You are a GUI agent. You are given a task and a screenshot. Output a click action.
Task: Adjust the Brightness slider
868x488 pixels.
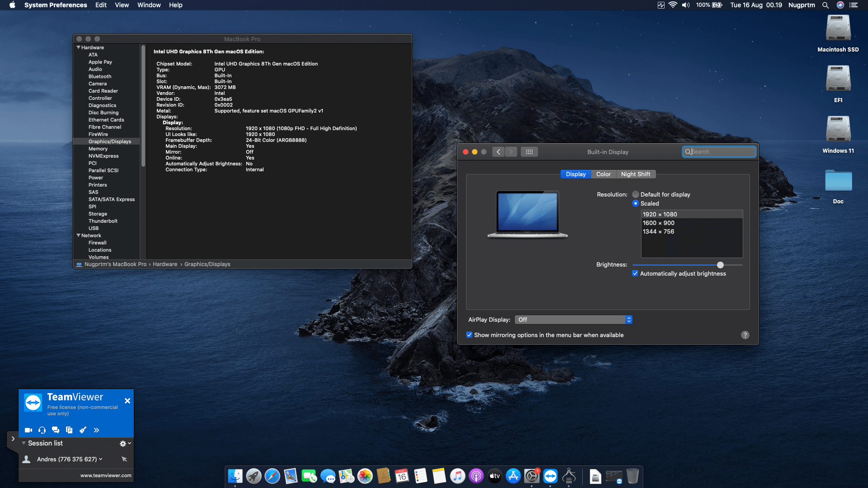pos(720,265)
